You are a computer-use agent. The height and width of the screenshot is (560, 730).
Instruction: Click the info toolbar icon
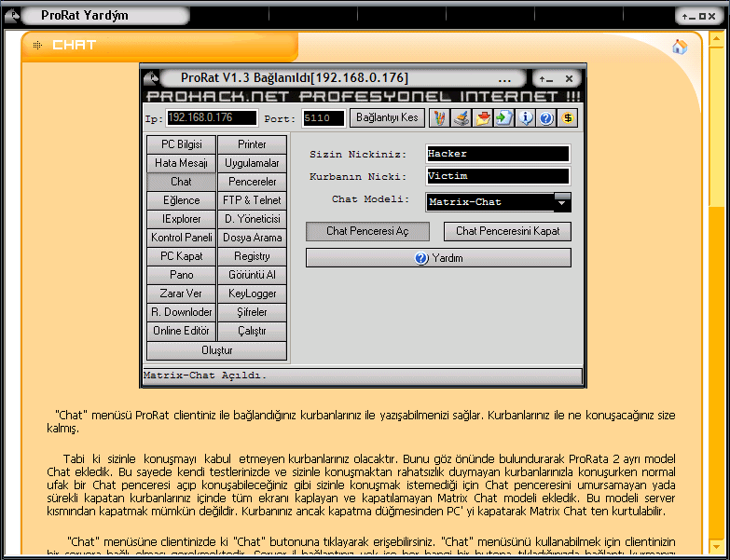click(x=526, y=118)
